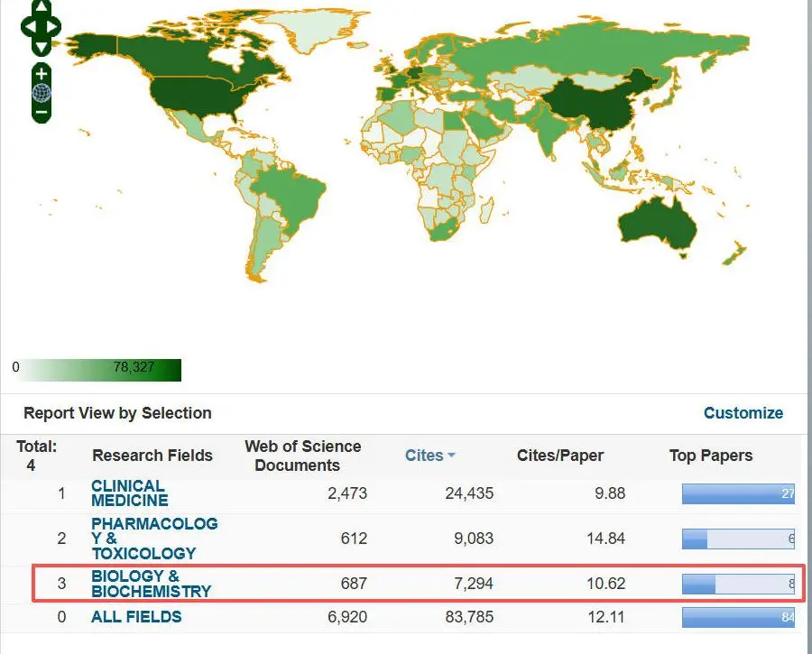Click the All Fields top papers bar
This screenshot has height=654, width=812.
[737, 617]
